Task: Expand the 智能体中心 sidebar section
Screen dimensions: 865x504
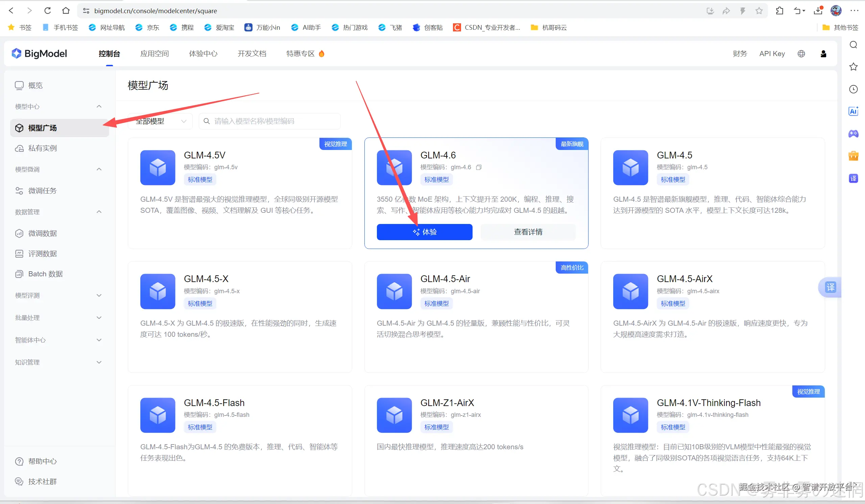Action: pos(99,340)
